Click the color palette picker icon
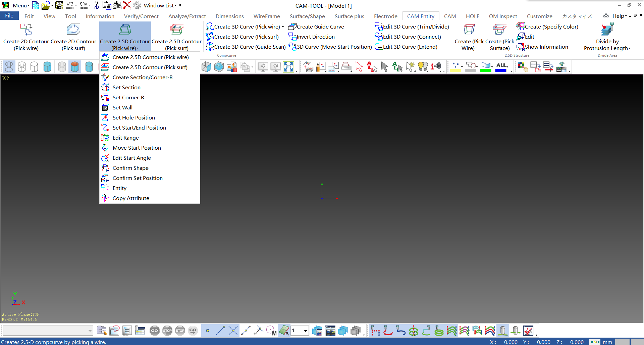This screenshot has width=644, height=345. (522, 67)
